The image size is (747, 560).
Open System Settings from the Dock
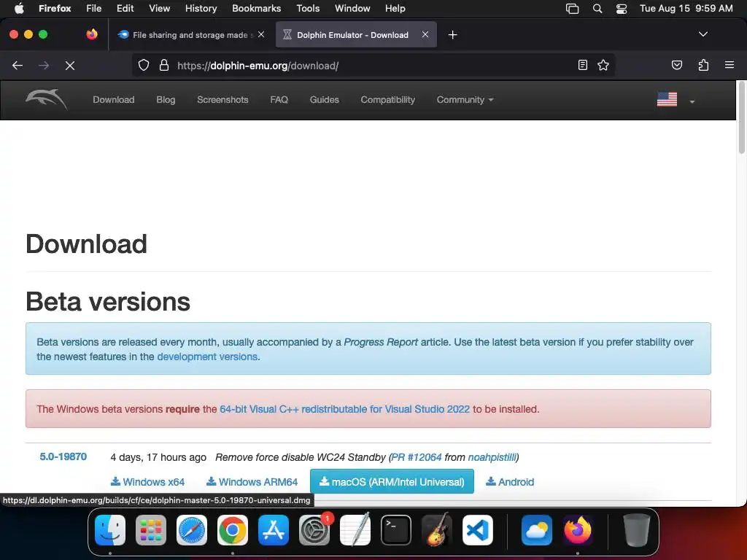click(314, 530)
